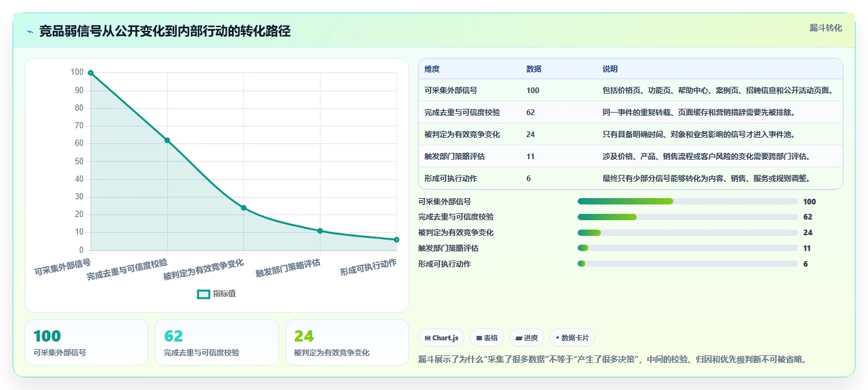Viewport: 868px width, 390px height.
Task: Click the icon in 进度 tag
Action: pyautogui.click(x=519, y=338)
